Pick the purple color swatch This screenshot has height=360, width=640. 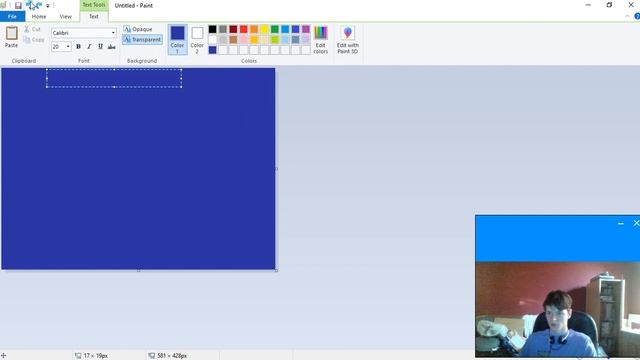tap(306, 29)
